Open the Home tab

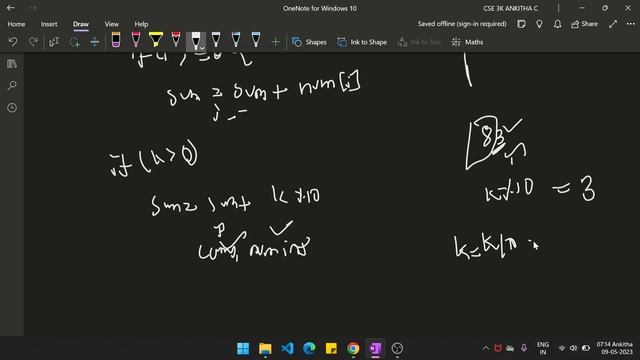tap(16, 24)
